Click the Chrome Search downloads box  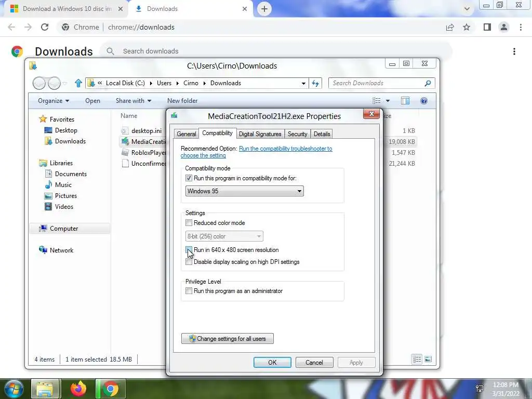pos(276,51)
